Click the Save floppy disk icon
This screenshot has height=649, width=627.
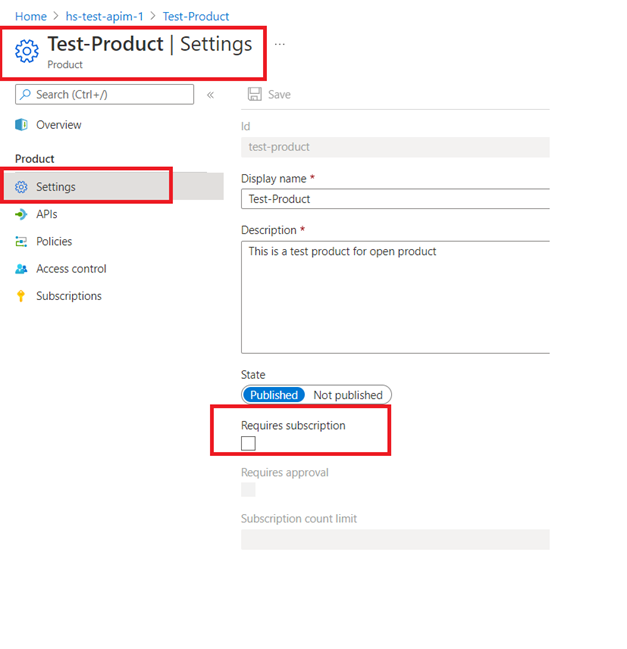pyautogui.click(x=255, y=94)
